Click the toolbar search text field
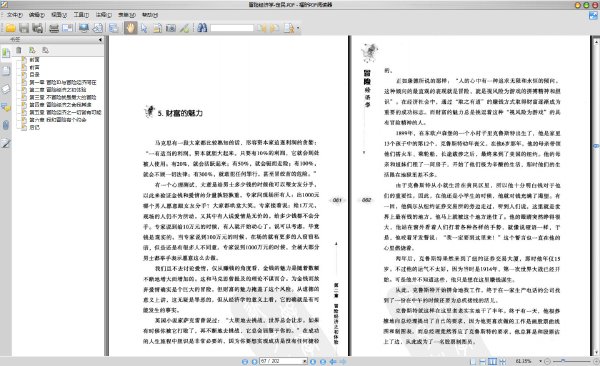The width and height of the screenshot is (600, 366). pos(232,28)
